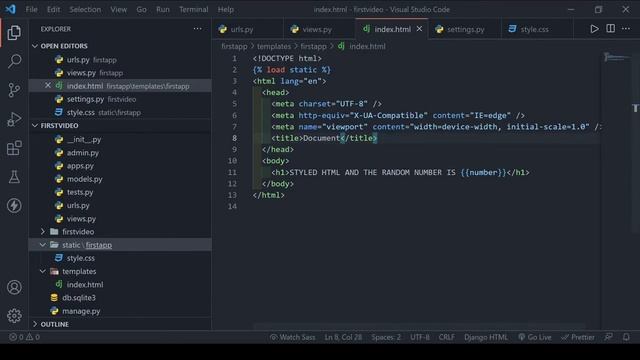
Task: Open __init__.py in file tree
Action: pos(120,139)
